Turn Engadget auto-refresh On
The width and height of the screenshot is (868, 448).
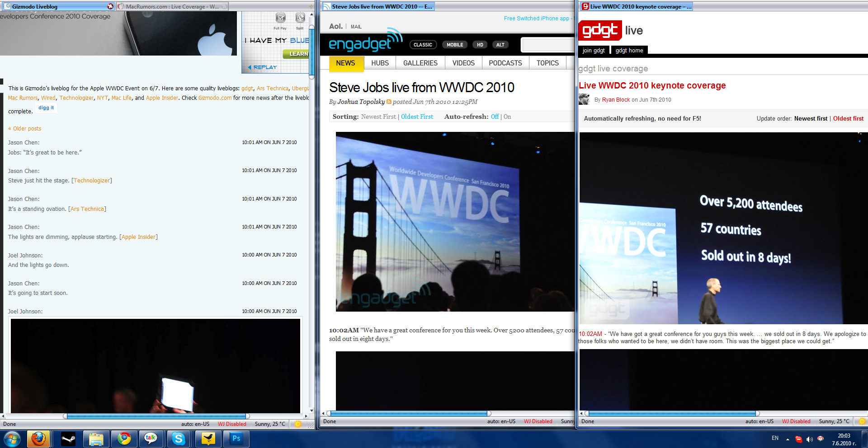[x=507, y=117]
